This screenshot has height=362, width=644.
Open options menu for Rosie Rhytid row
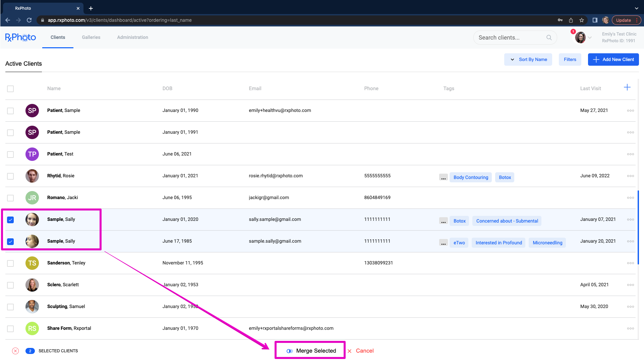tap(630, 176)
